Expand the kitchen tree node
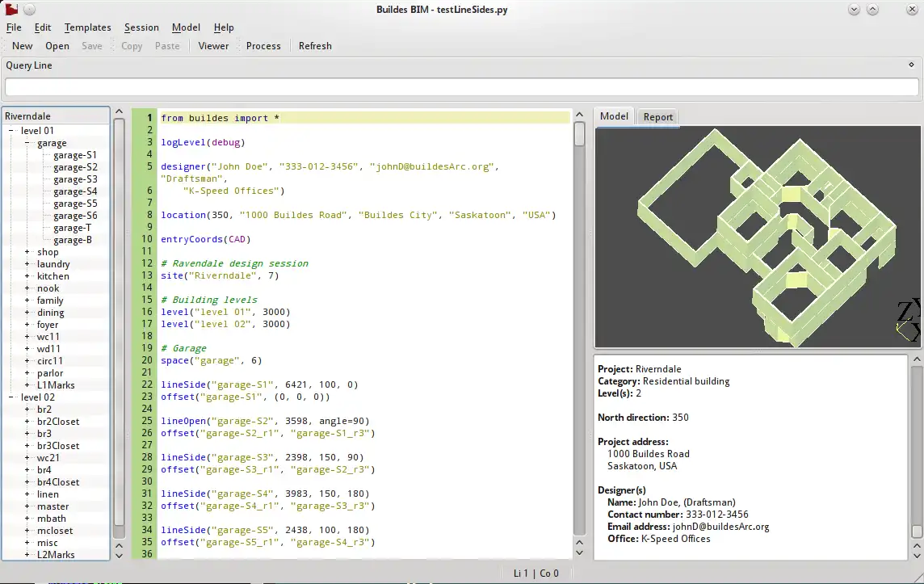 [x=27, y=276]
